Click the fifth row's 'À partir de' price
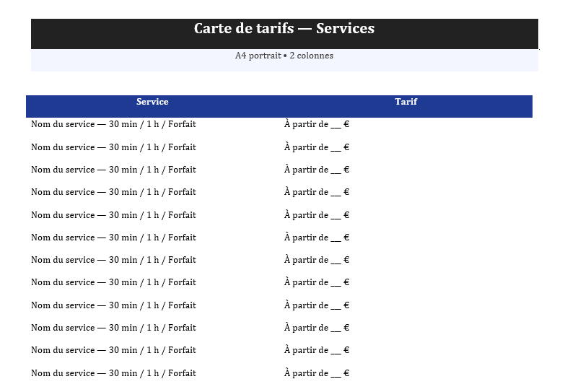This screenshot has height=392, width=565. tap(317, 215)
